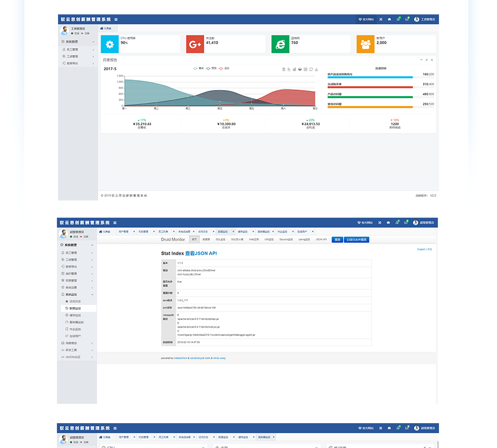Click the CPU usage gear icon card
The width and height of the screenshot is (497, 448).
110,44
